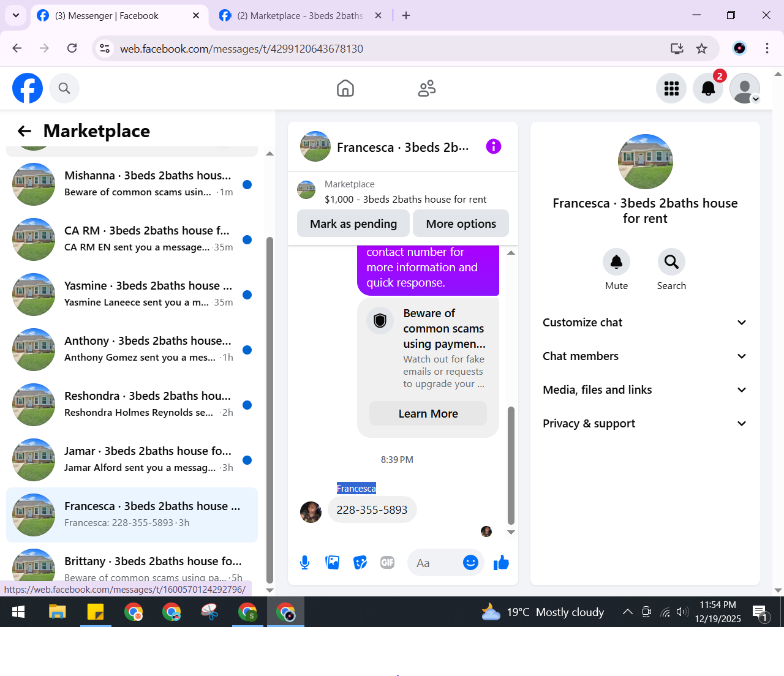Screen dimensions: 784x676
Task: Open the Anthony Gomez conversation
Action: pyautogui.click(x=132, y=350)
